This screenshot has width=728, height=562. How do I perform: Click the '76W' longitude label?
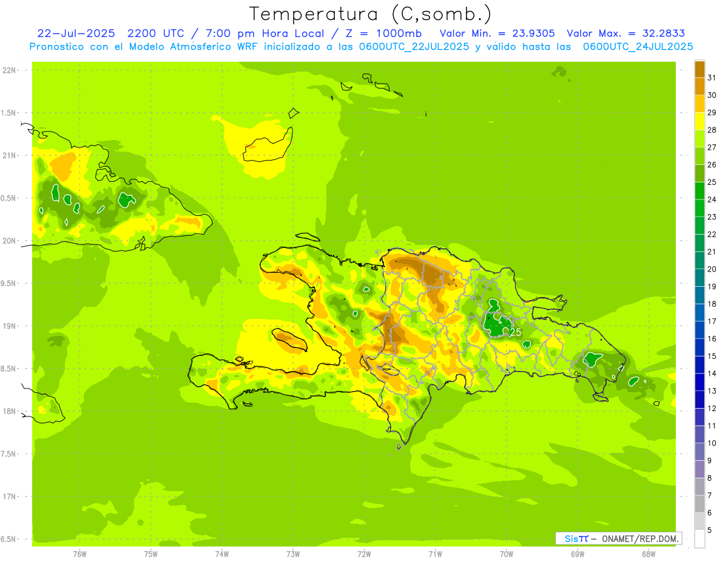[79, 554]
